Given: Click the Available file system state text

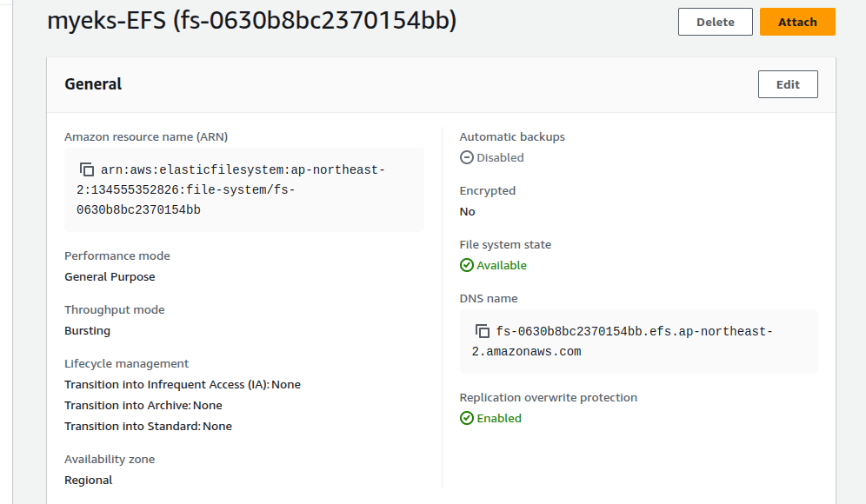Looking at the screenshot, I should [x=502, y=265].
